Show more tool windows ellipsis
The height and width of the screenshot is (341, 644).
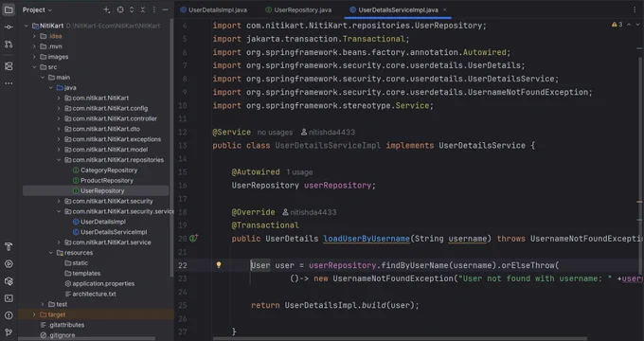click(9, 83)
